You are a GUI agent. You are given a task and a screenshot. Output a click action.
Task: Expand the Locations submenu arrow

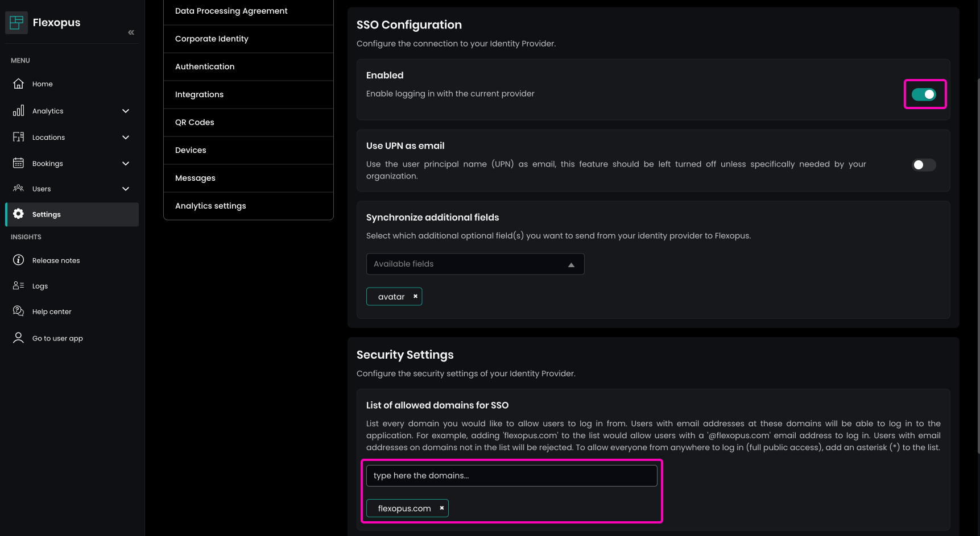126,138
